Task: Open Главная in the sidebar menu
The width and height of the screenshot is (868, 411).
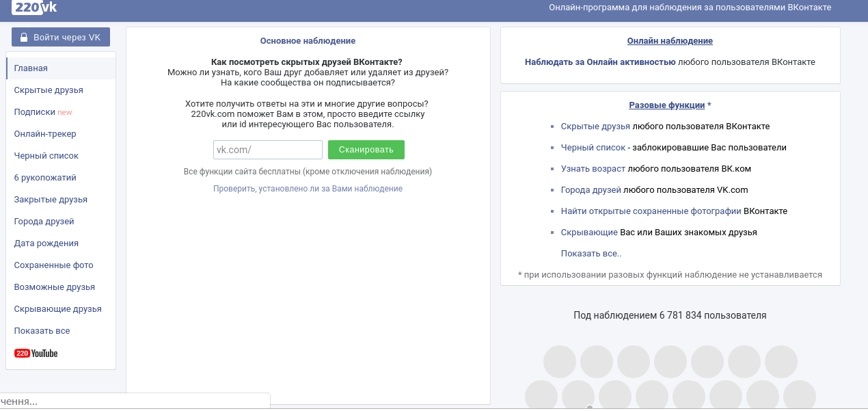Action: click(x=61, y=68)
